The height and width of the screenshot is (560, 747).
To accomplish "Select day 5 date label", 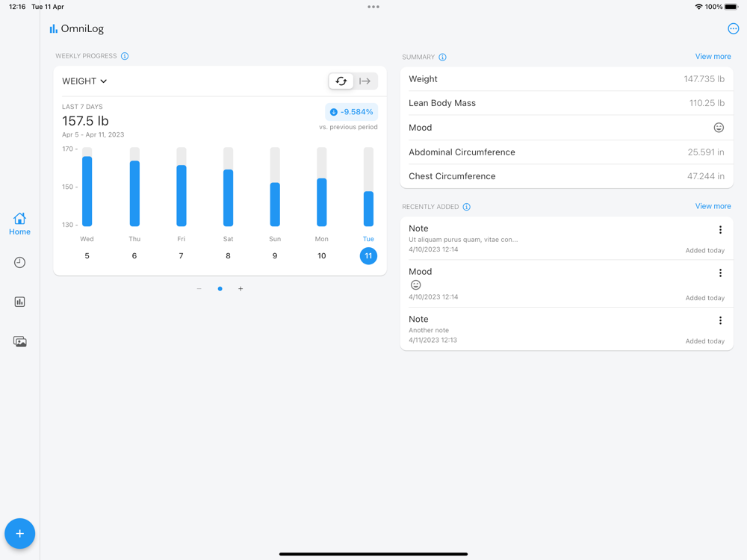I will [87, 255].
